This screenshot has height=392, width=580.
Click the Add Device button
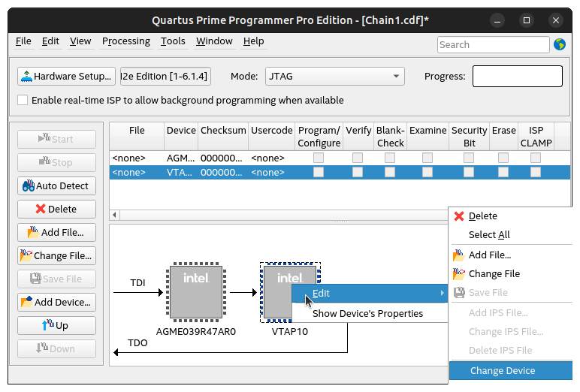(x=57, y=302)
